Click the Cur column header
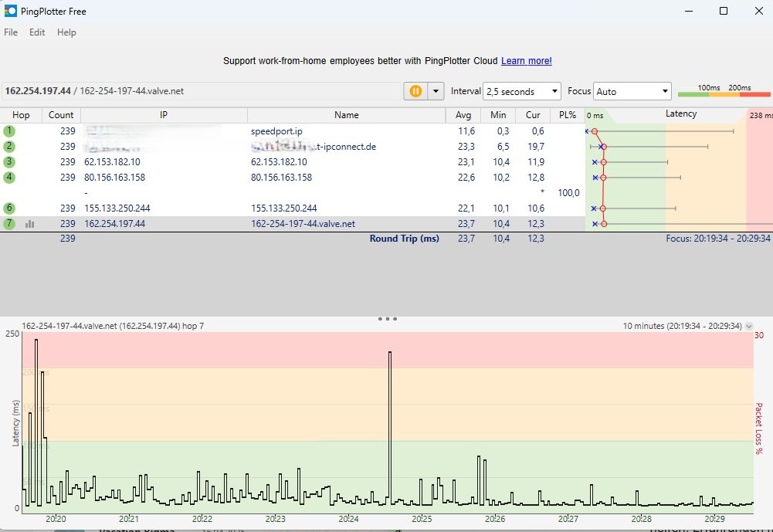 pos(533,115)
